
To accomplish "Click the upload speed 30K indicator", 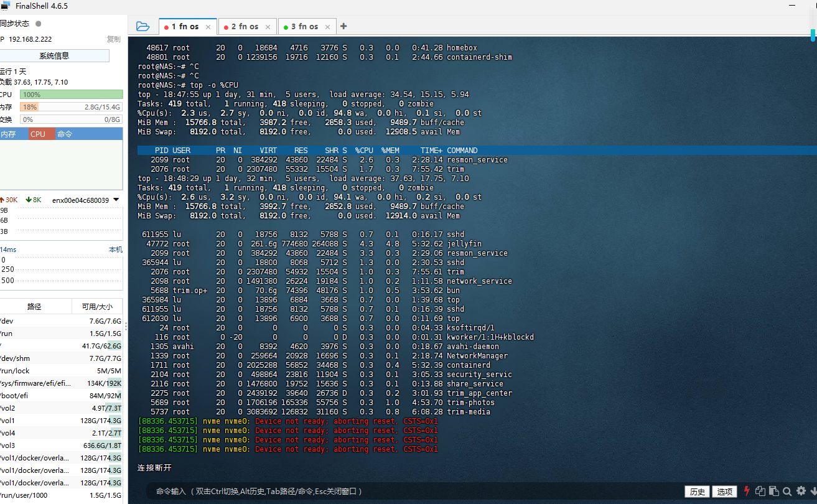I will [x=10, y=200].
